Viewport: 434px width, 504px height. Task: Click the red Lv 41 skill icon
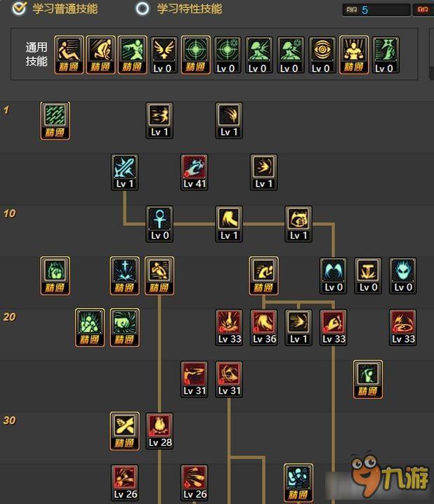click(194, 172)
